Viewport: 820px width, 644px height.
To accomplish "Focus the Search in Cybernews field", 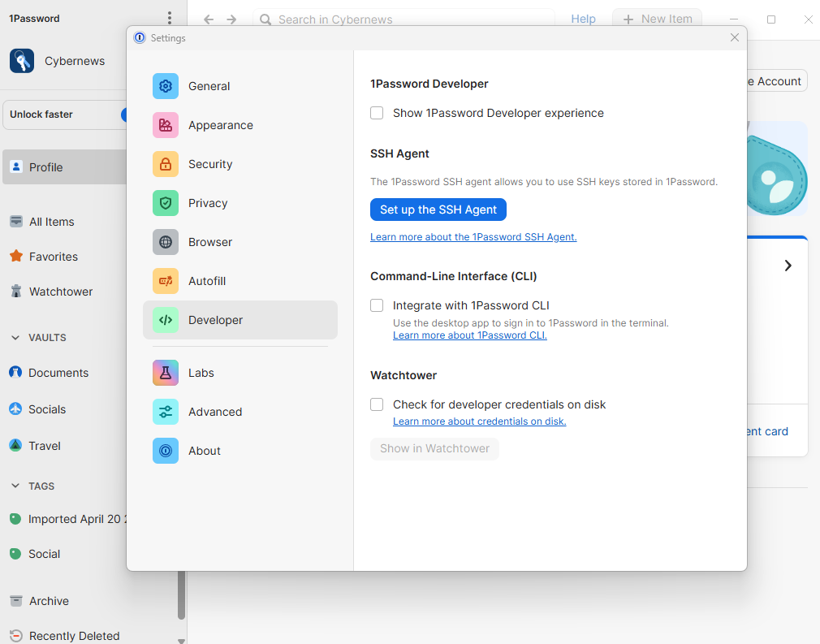I will tap(404, 19).
